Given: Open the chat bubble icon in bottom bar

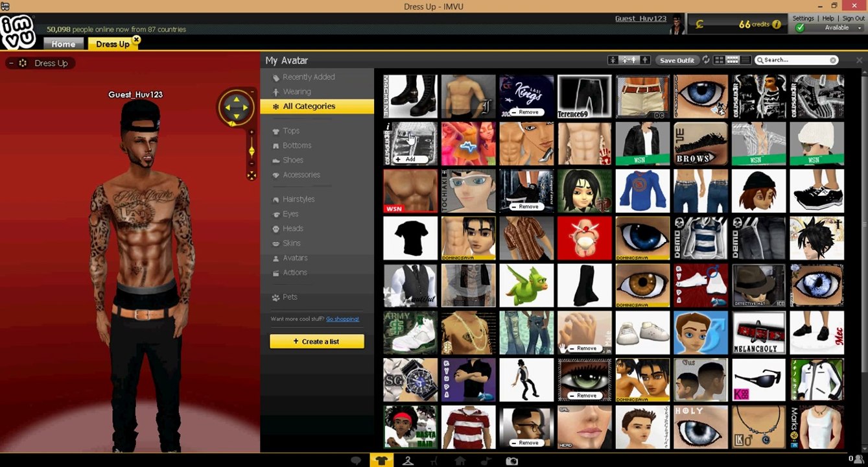Looking at the screenshot, I should coord(356,461).
